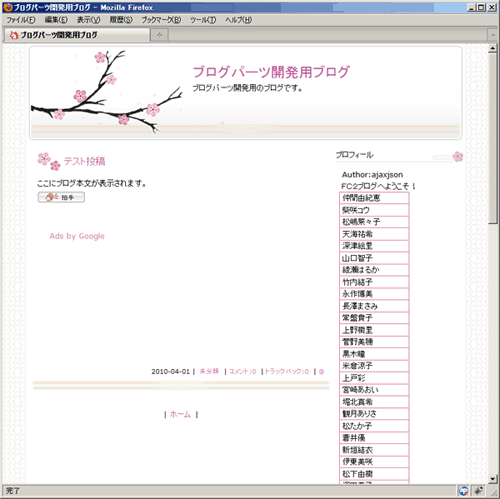This screenshot has height=499, width=500.
Task: Open the コメント:0 link
Action: pyautogui.click(x=243, y=371)
